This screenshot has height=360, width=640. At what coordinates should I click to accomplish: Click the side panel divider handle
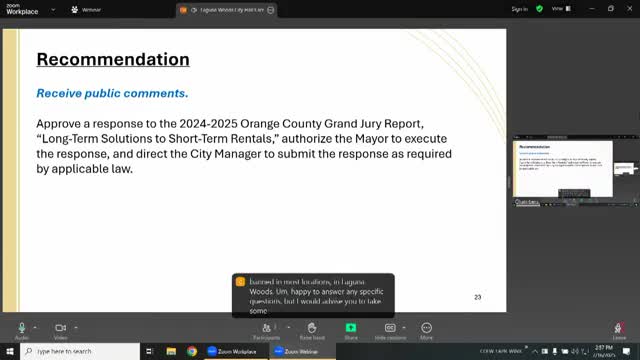tap(509, 182)
